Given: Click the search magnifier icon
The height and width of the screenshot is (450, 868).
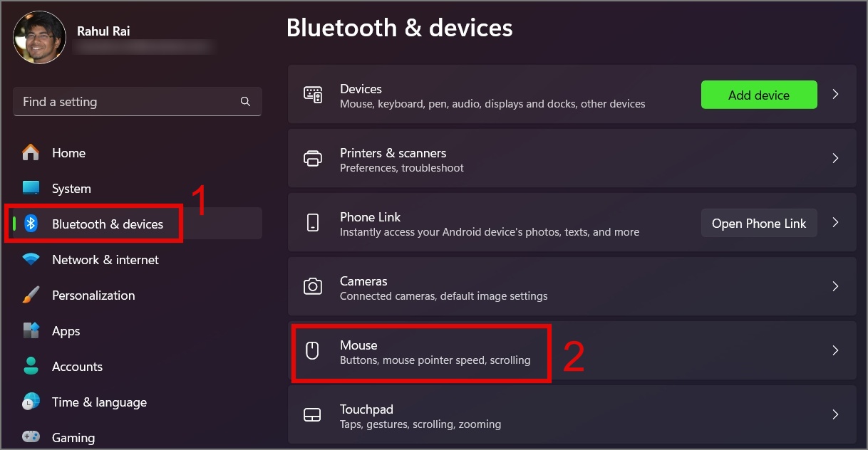Looking at the screenshot, I should click(245, 101).
